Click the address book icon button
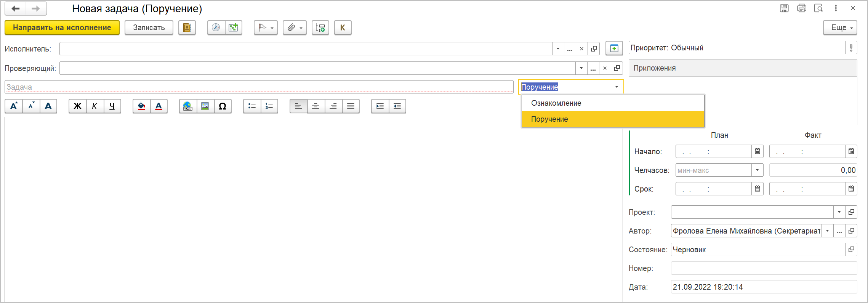This screenshot has width=868, height=303. 187,27
